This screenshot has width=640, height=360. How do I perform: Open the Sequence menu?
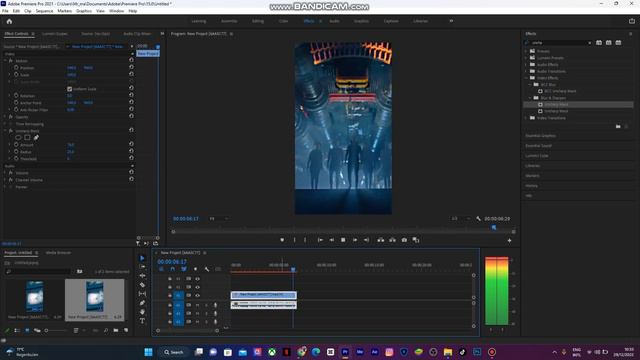coord(44,11)
